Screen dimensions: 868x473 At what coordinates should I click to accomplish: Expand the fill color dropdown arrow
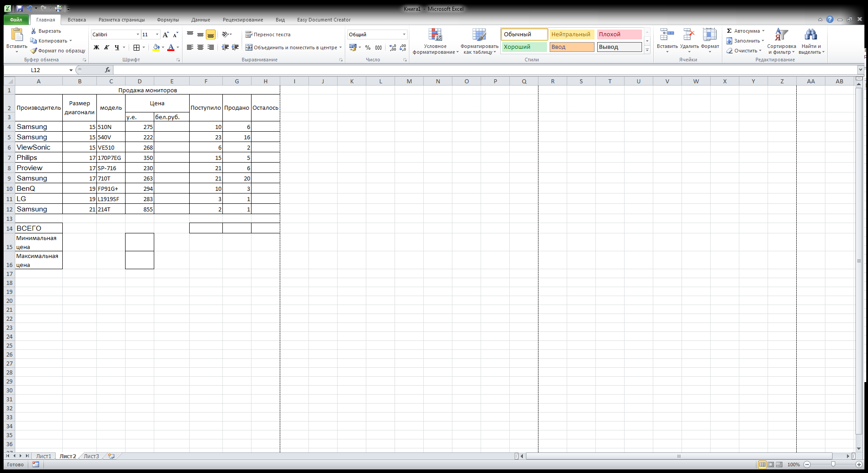click(163, 47)
